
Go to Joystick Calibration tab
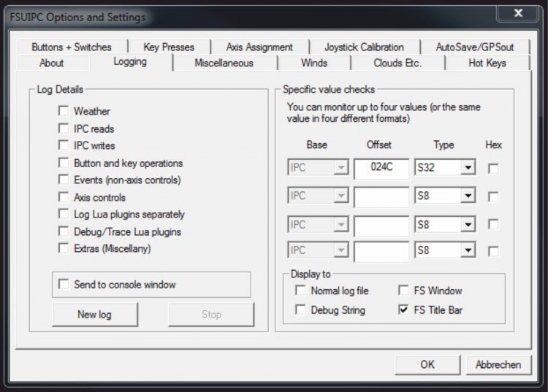click(x=364, y=47)
